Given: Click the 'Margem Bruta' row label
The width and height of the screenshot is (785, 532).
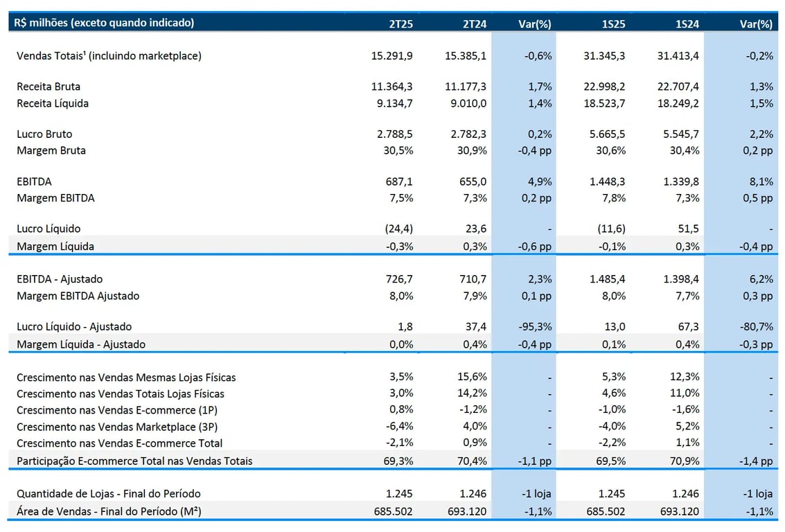Looking at the screenshot, I should tap(51, 150).
